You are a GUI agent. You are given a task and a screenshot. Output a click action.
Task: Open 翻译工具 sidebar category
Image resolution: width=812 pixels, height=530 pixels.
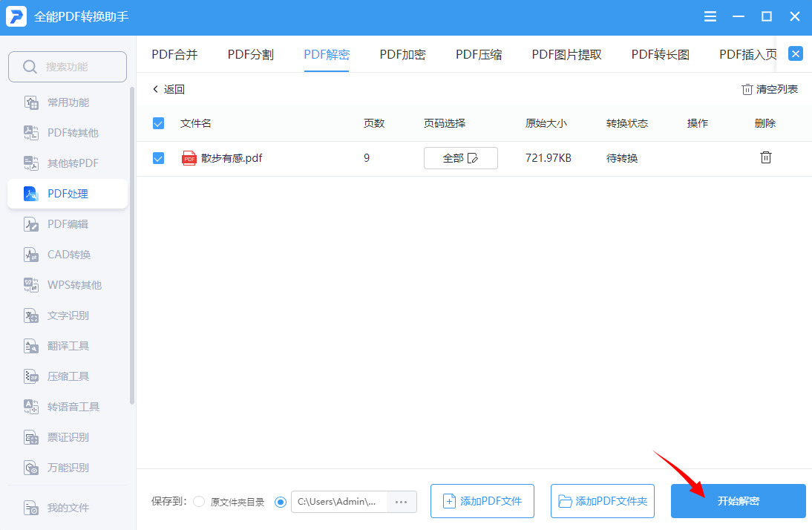(x=68, y=346)
